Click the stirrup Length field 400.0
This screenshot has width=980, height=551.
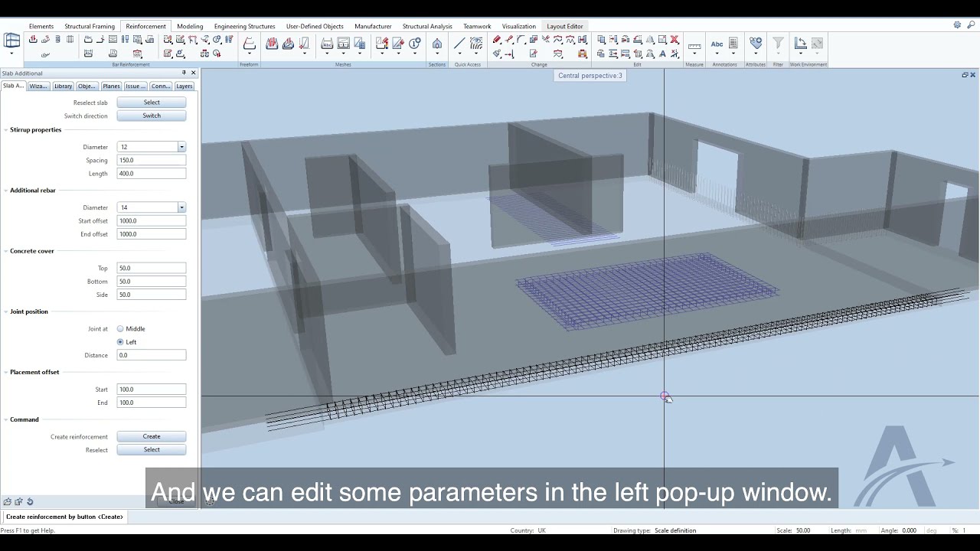(152, 174)
